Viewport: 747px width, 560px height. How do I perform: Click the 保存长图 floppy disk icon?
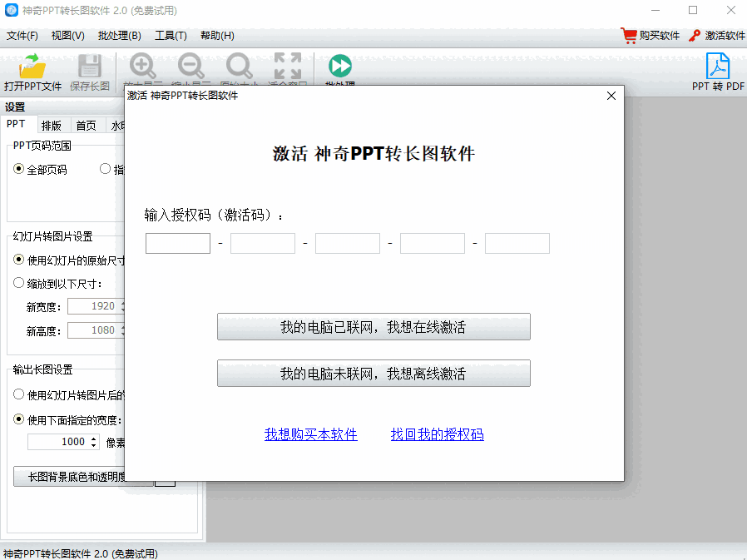click(90, 67)
